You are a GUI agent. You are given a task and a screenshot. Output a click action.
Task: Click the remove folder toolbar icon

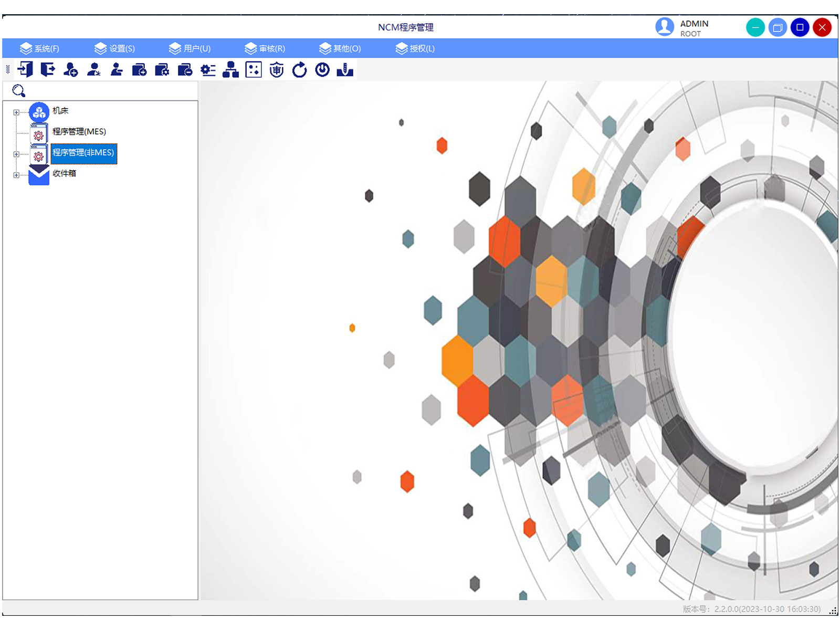(185, 69)
